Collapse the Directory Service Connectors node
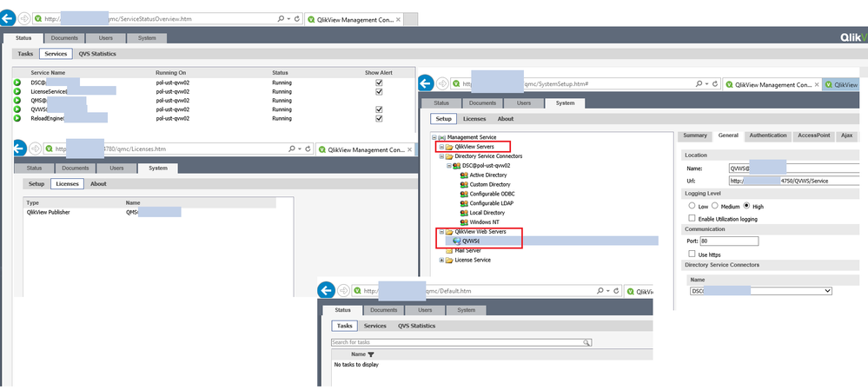 [x=441, y=156]
